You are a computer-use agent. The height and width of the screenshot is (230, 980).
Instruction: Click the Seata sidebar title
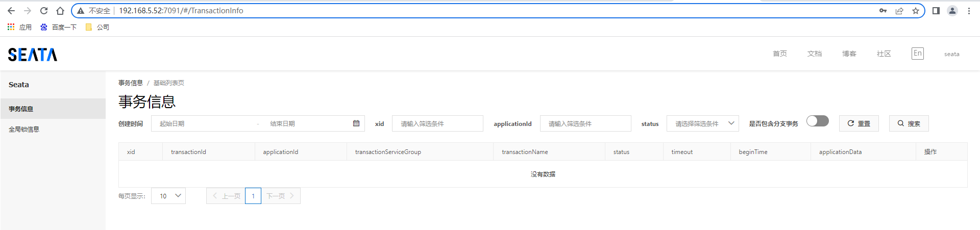[x=19, y=85]
